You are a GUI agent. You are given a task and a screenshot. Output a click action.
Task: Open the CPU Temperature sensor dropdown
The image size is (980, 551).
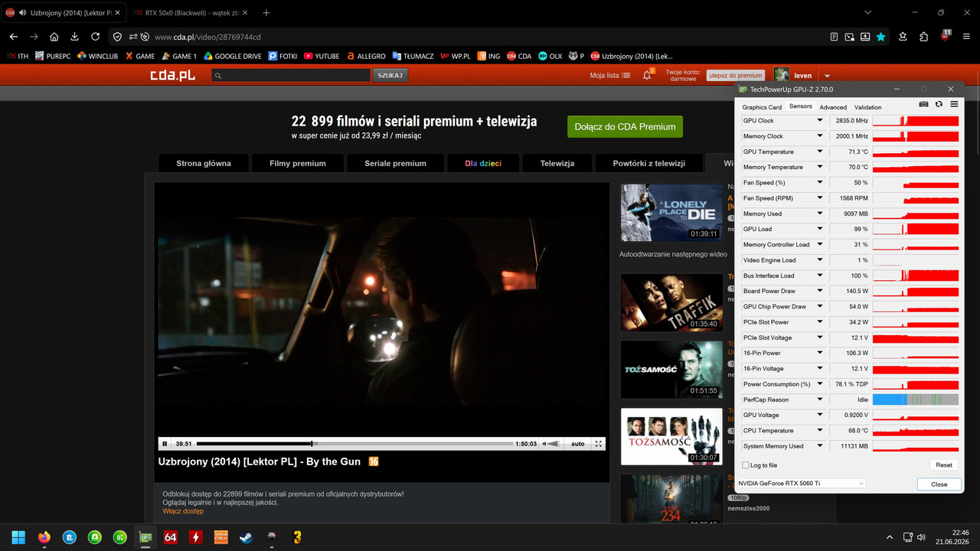[820, 431]
